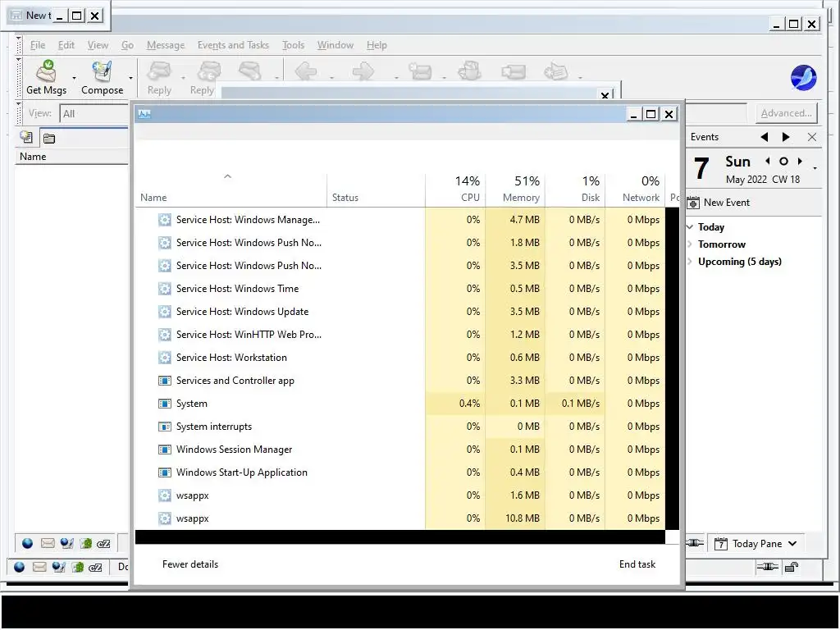Show previous Events pane with left arrow
Image resolution: width=840 pixels, height=630 pixels.
[x=765, y=137]
